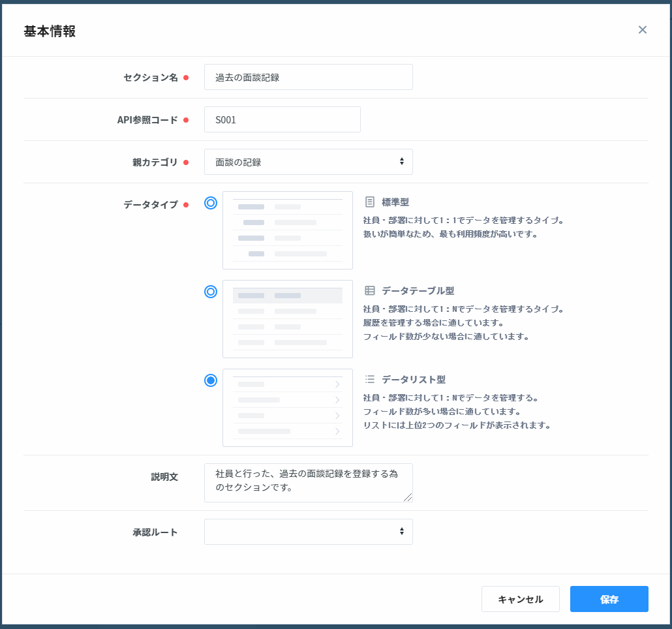Select the データテーブル型 radio button
The width and height of the screenshot is (672, 629).
211,292
